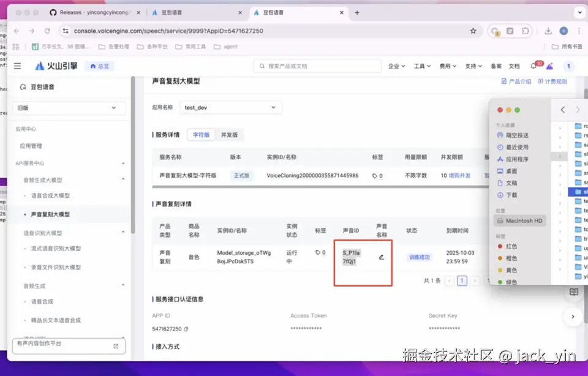Bookmark this page with the star icon
This screenshot has height=376, width=588.
click(473, 31)
